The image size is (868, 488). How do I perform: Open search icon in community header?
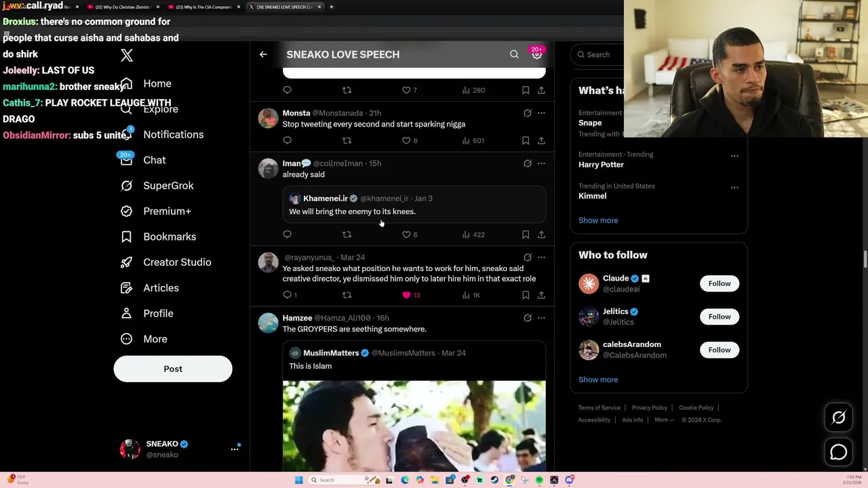(514, 54)
